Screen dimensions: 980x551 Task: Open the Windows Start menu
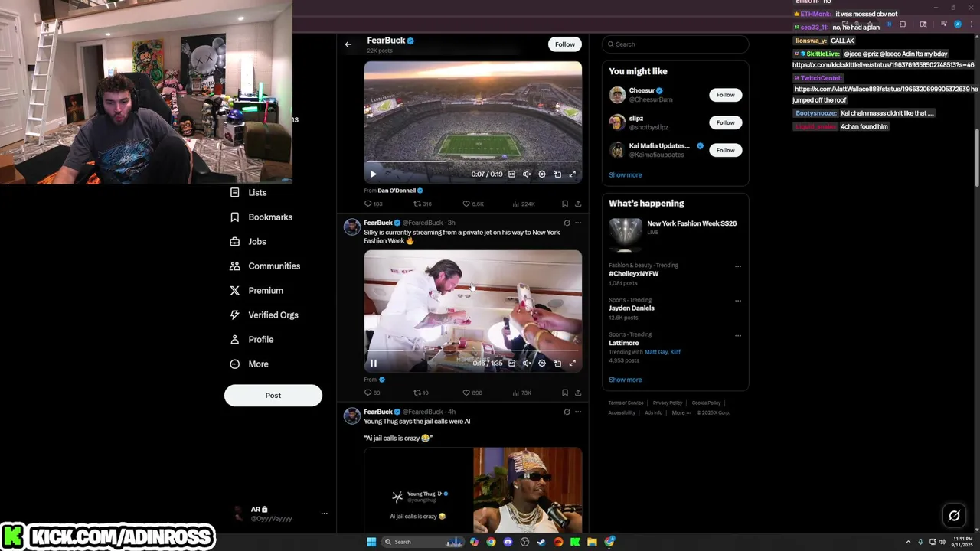371,542
